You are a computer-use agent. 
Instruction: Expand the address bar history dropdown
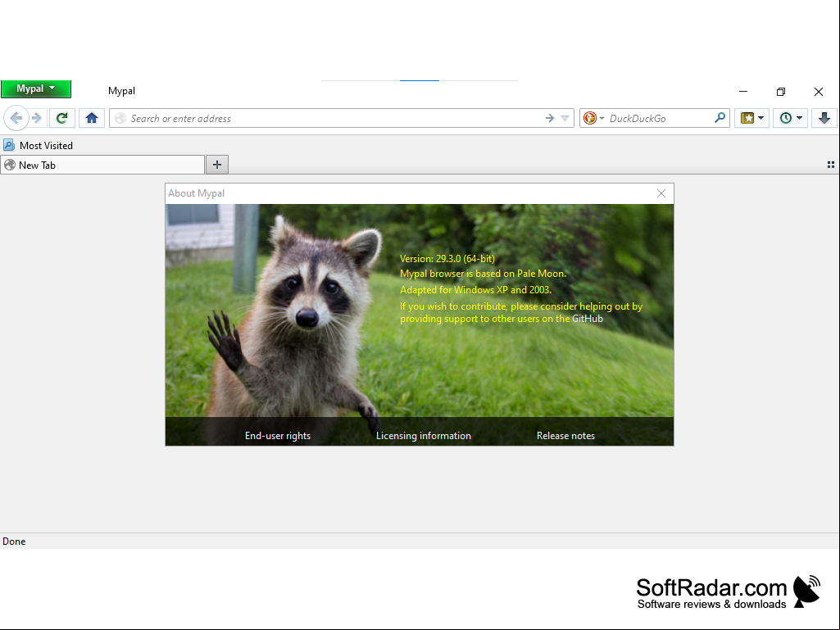coord(565,119)
